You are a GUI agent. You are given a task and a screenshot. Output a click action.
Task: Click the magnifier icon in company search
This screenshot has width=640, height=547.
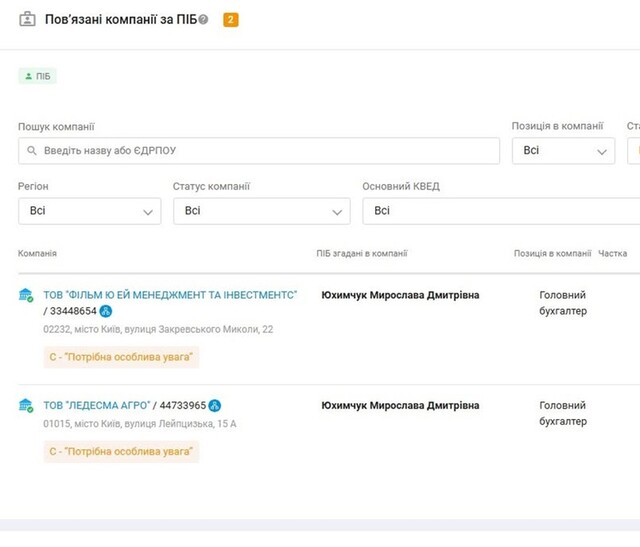click(x=32, y=151)
